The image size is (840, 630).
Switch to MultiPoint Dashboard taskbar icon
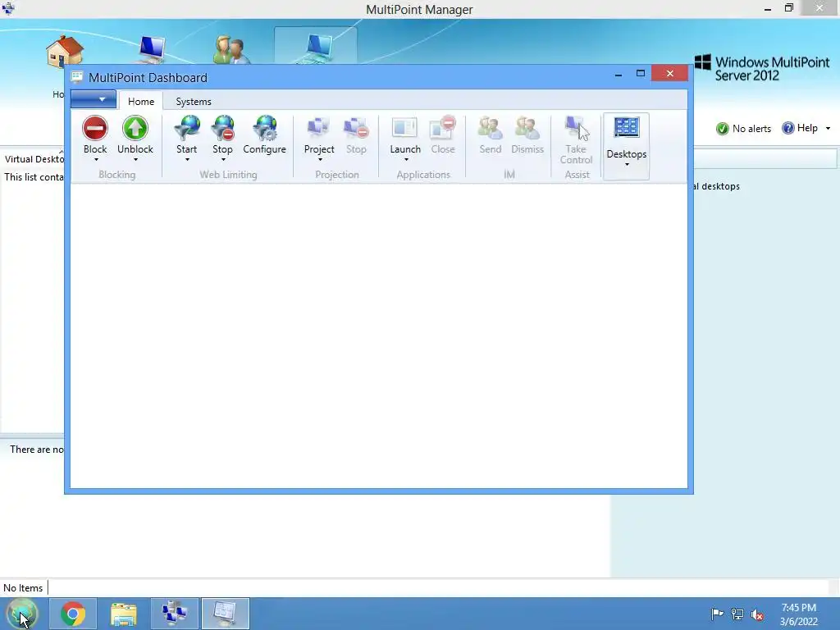pyautogui.click(x=225, y=614)
